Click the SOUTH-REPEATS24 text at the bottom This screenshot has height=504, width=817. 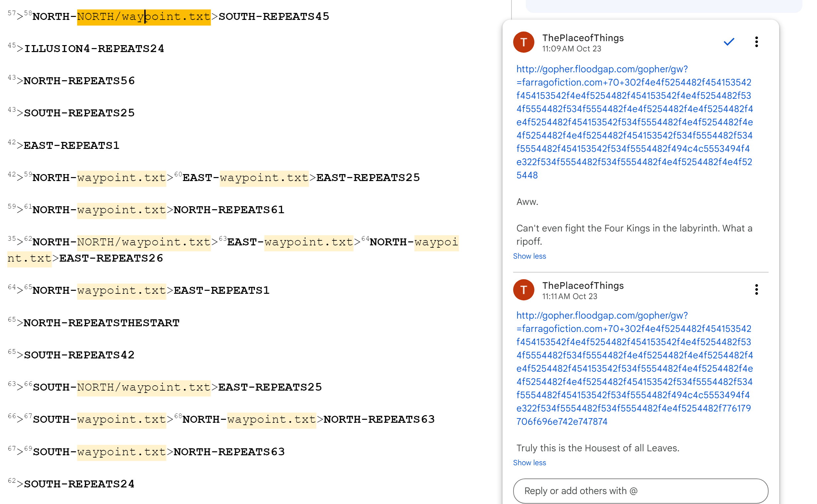pos(79,484)
